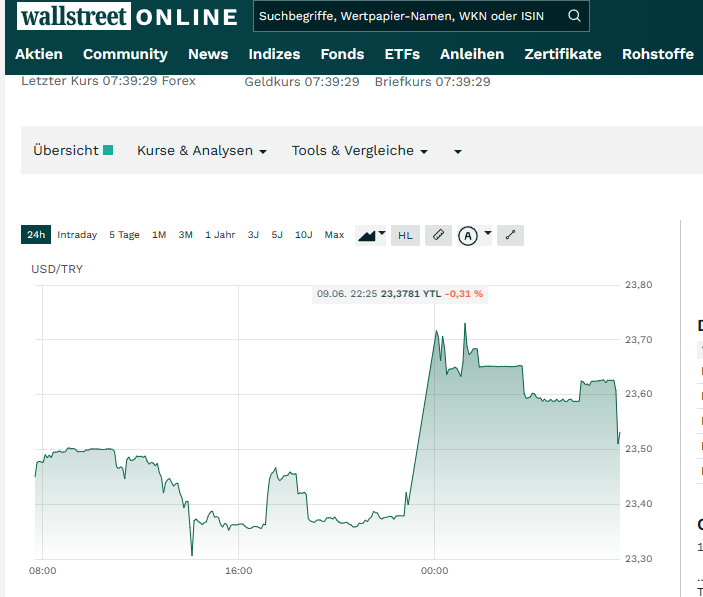
Task: Switch chart to 3J range
Action: tap(253, 235)
